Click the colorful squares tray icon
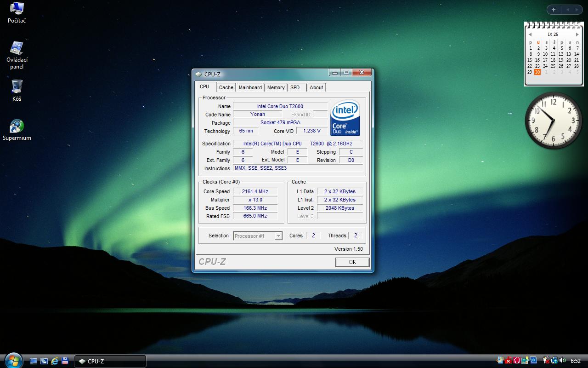Image resolution: width=588 pixels, height=368 pixels. click(525, 360)
